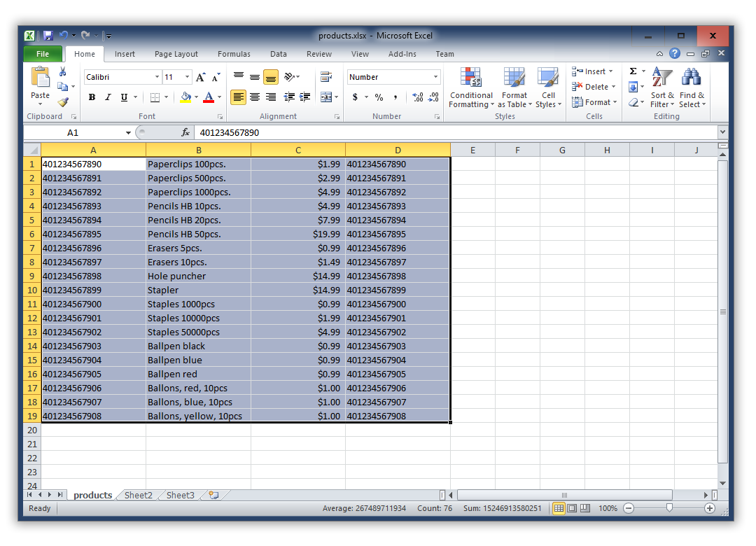Apply Comma Style format
Viewport: 756px width, 546px height.
395,97
